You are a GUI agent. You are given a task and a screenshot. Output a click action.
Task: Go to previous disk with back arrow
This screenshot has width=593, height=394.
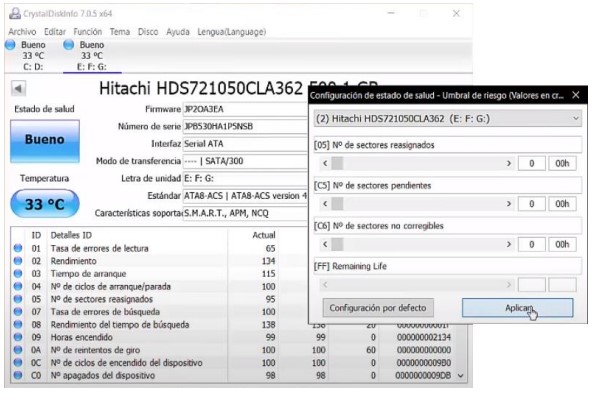pos(18,88)
